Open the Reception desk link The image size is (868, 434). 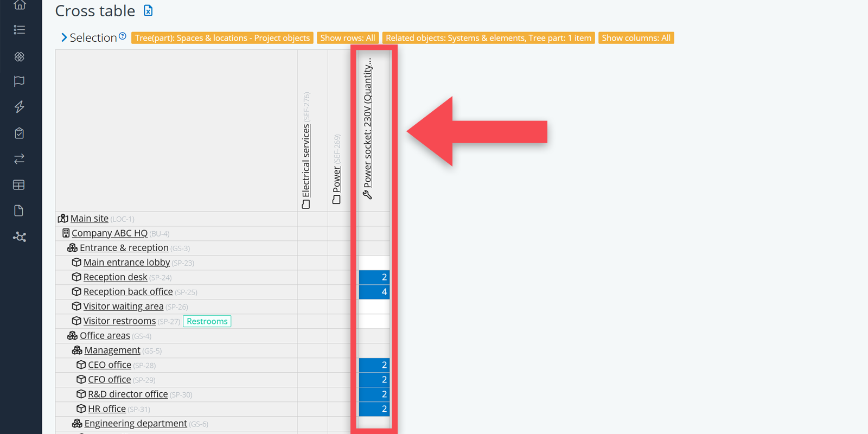115,277
